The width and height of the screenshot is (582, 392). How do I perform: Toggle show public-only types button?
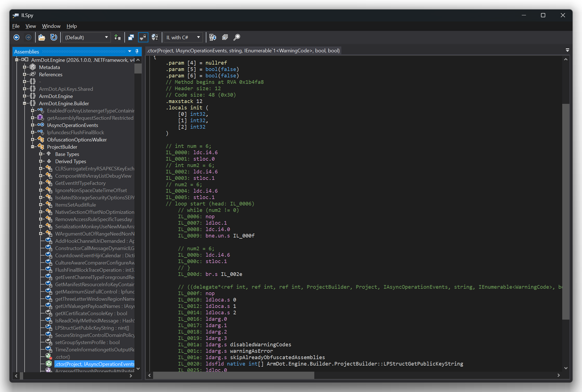click(x=131, y=38)
